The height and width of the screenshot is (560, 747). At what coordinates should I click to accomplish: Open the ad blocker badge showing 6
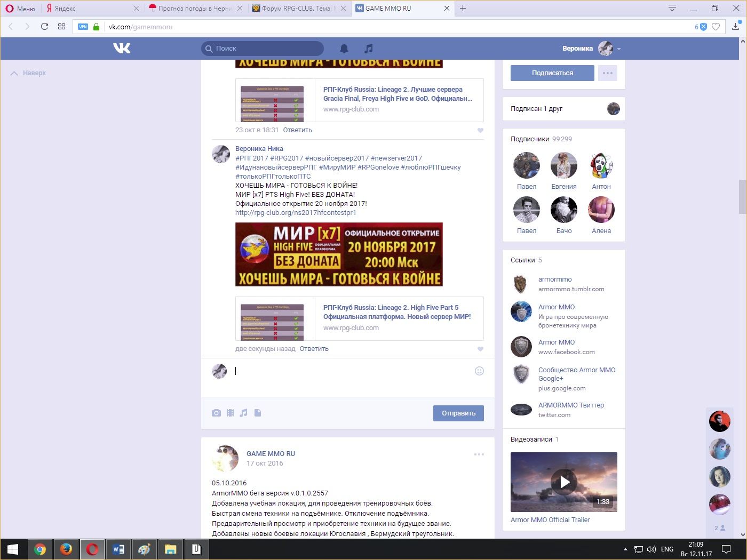[x=701, y=27]
